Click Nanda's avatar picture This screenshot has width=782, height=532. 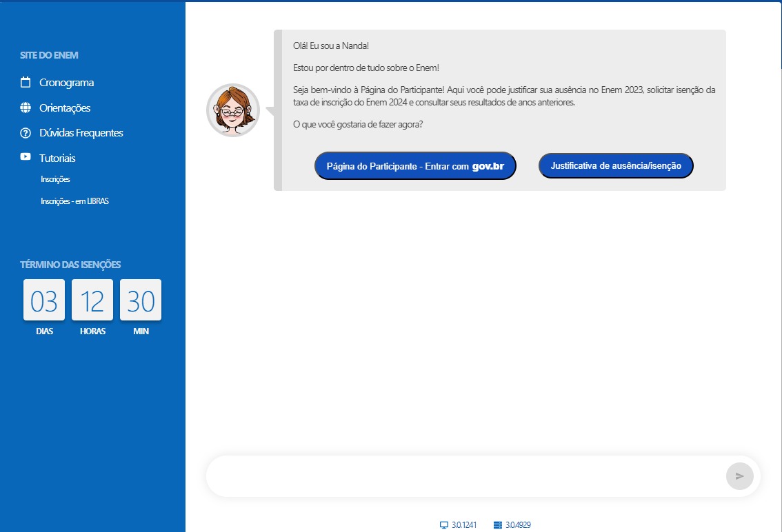pyautogui.click(x=233, y=110)
